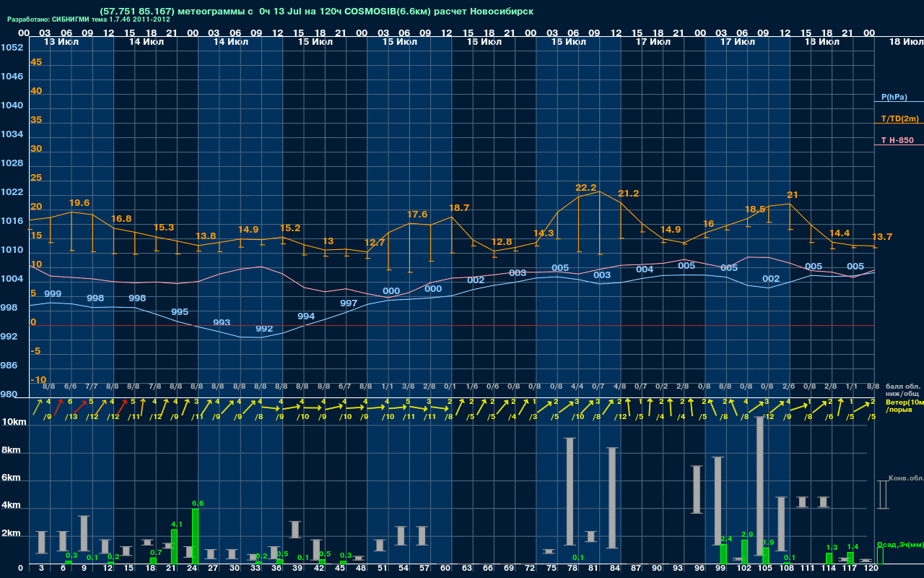Viewport: 924px width, 578px height.
Task: Click the 16.8 temperature value
Action: [121, 219]
